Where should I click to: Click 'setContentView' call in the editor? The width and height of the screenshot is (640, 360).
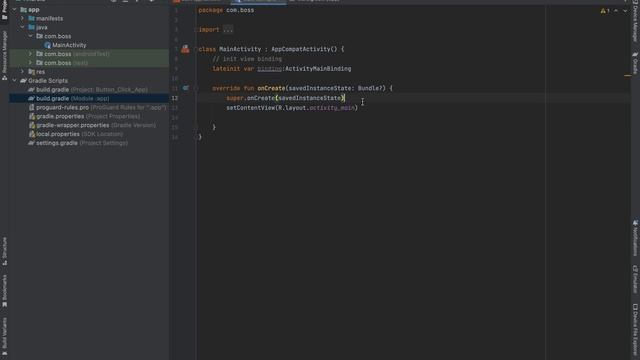251,108
